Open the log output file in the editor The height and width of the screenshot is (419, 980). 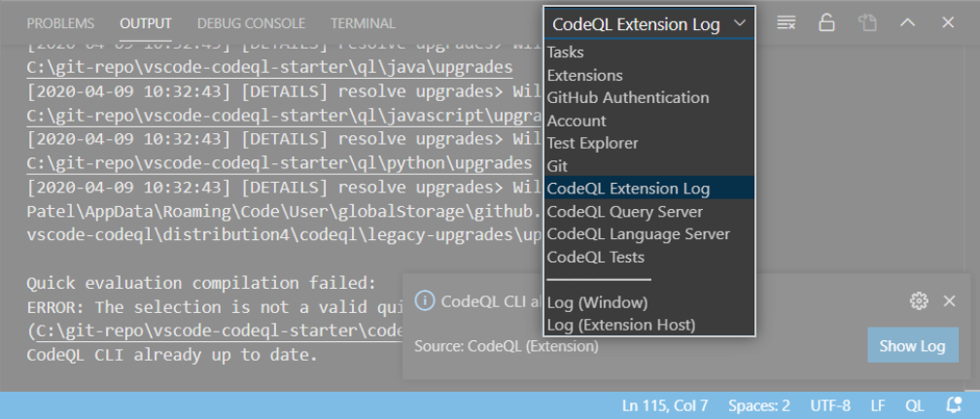click(867, 23)
